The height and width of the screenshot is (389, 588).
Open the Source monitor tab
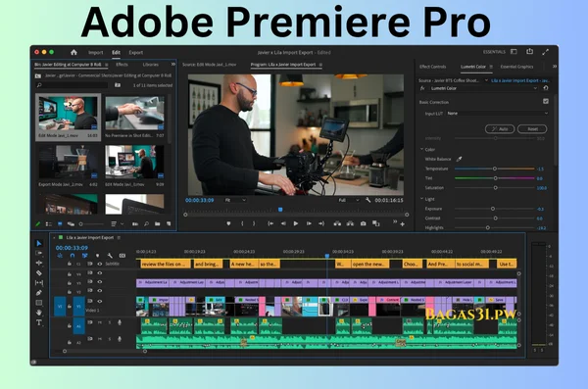pos(210,65)
